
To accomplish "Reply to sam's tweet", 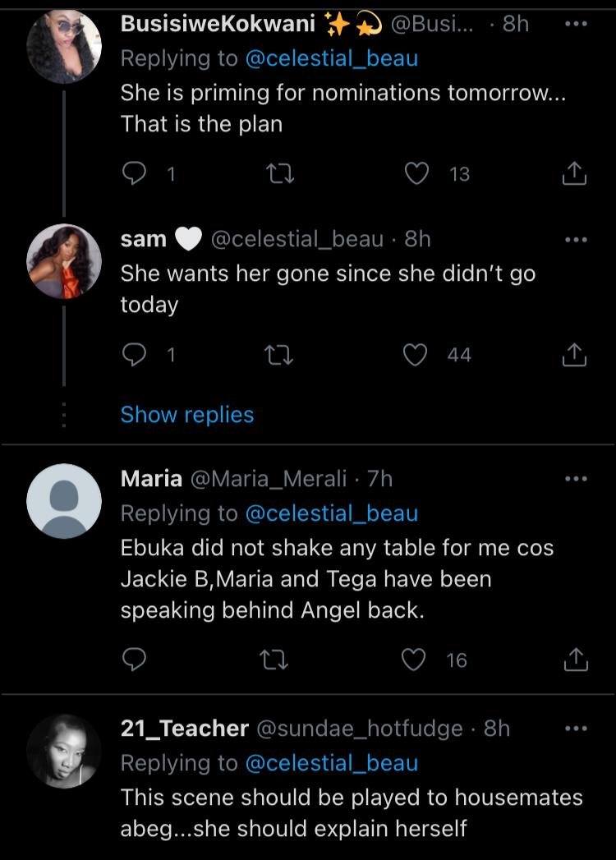I will 134,354.
